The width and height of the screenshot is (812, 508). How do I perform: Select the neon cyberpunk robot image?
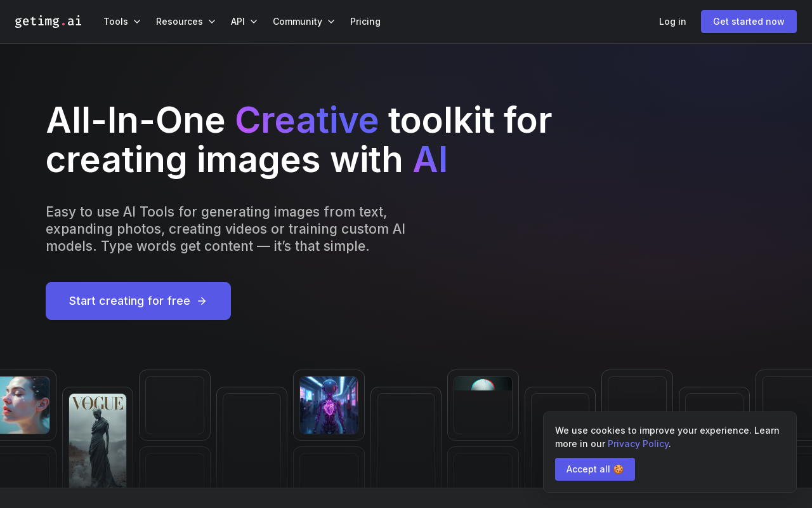point(329,405)
